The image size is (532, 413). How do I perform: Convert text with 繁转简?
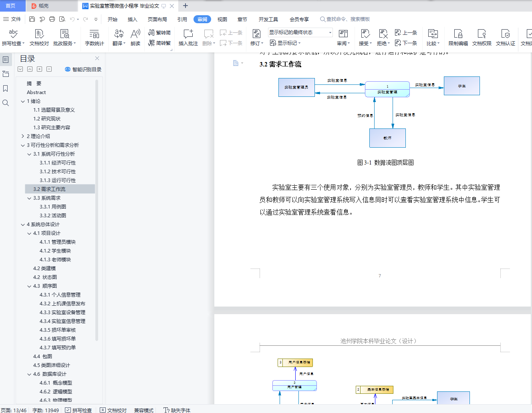(x=159, y=32)
